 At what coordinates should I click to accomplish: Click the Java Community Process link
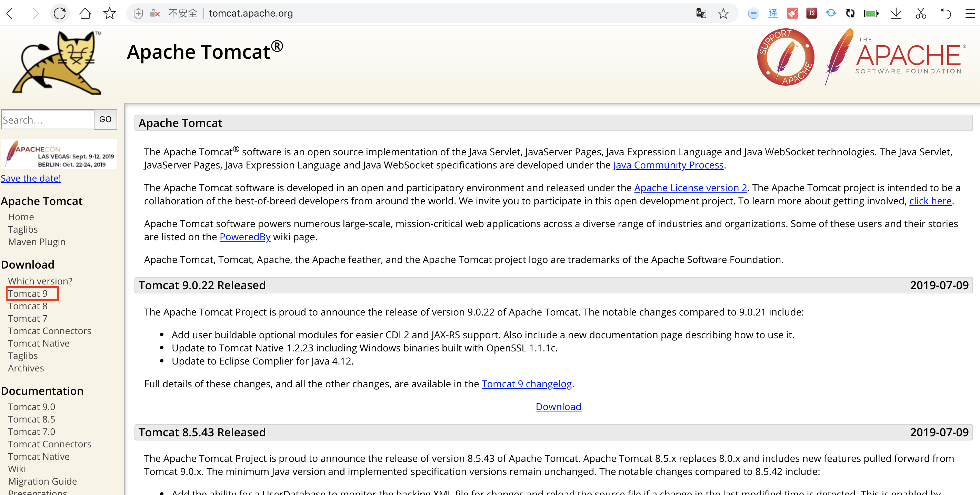(x=668, y=165)
